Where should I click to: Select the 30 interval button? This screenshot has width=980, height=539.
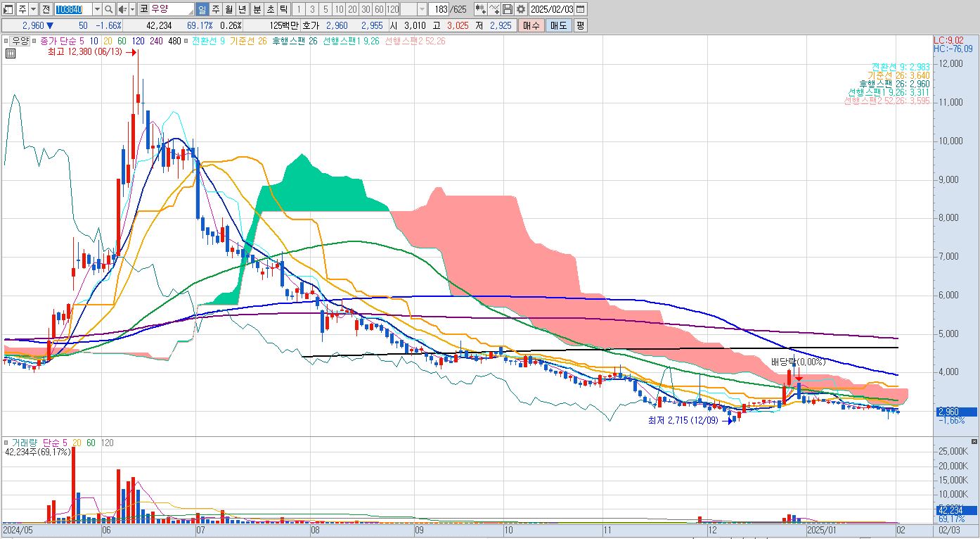[x=366, y=9]
